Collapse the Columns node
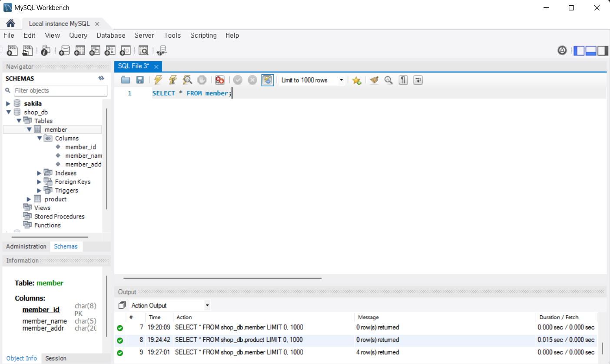 [x=40, y=138]
